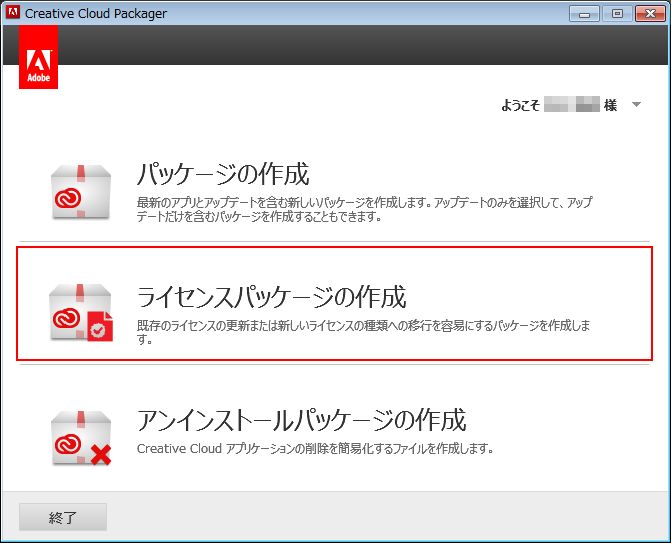Open the ようこそ user dropdown arrow

636,104
